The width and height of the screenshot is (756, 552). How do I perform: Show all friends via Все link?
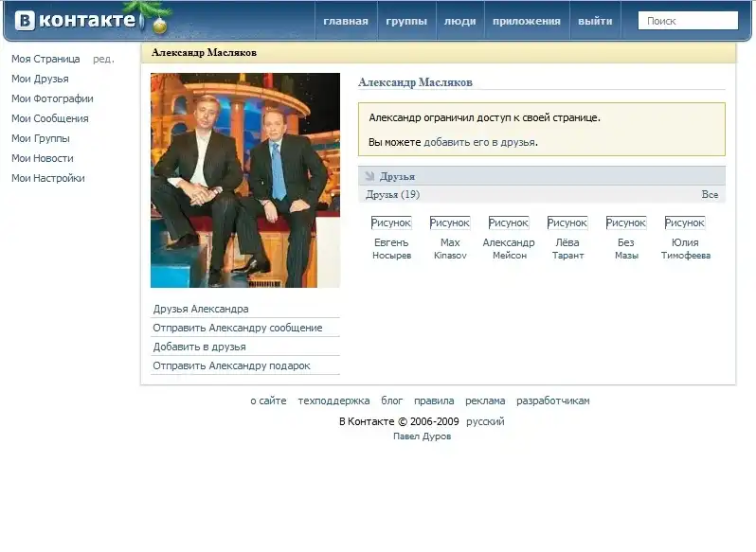[710, 194]
